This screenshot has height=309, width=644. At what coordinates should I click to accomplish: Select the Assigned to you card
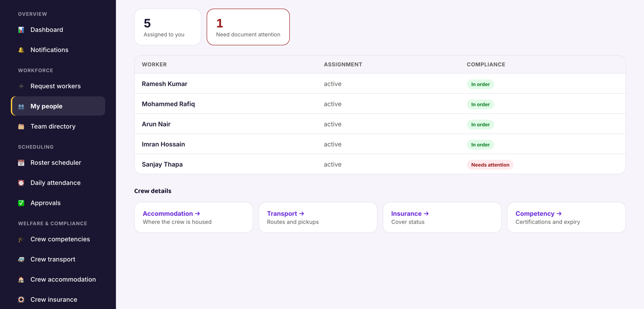point(168,27)
